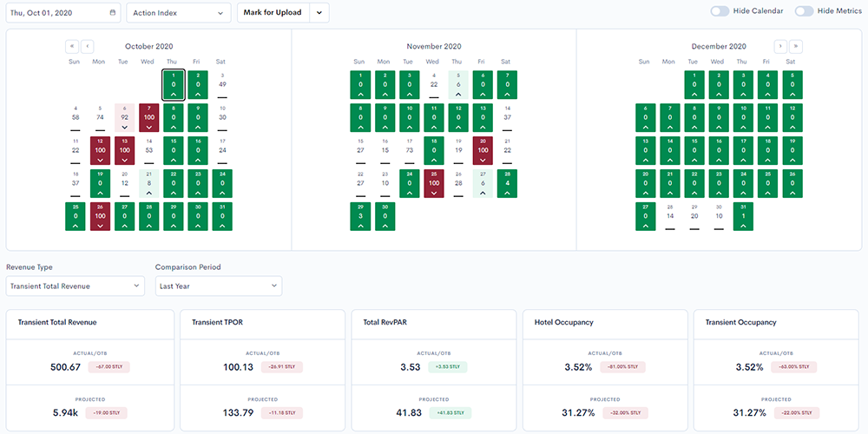Toggle Hide Calendar switch

click(x=720, y=11)
